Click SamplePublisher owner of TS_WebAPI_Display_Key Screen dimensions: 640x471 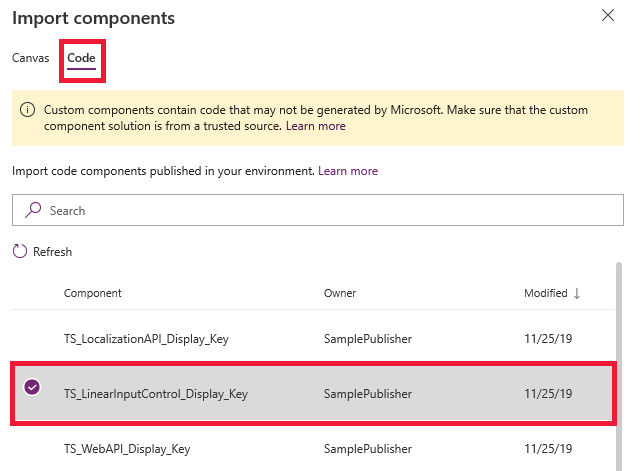coord(368,449)
